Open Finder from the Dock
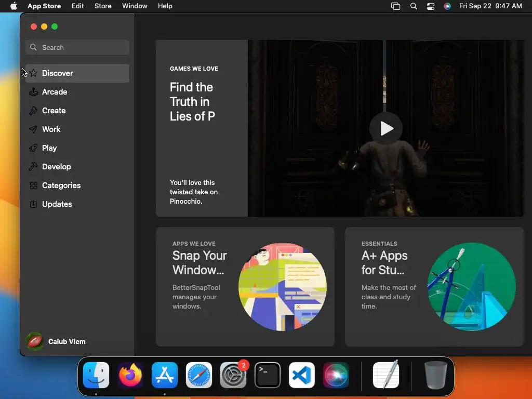Viewport: 532px width, 399px height. click(x=96, y=375)
